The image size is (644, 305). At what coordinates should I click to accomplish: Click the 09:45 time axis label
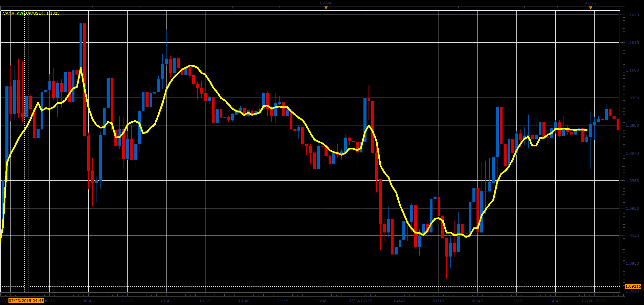point(477,301)
